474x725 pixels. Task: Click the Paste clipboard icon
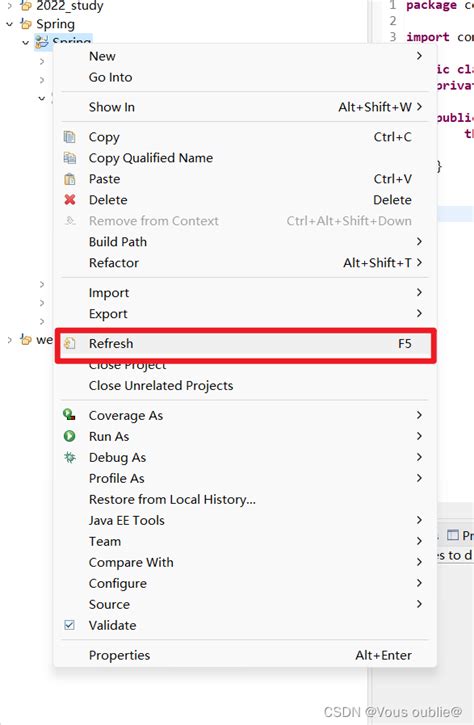tap(69, 179)
